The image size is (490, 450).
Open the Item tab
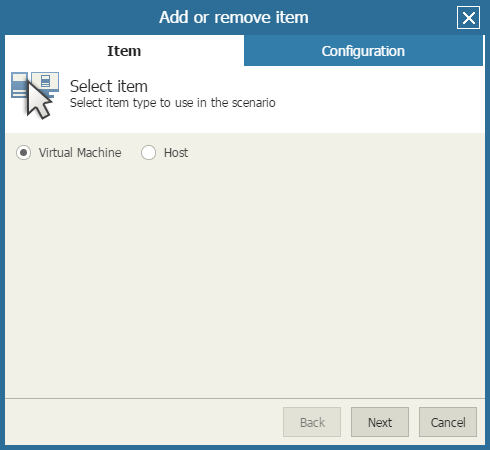(124, 51)
